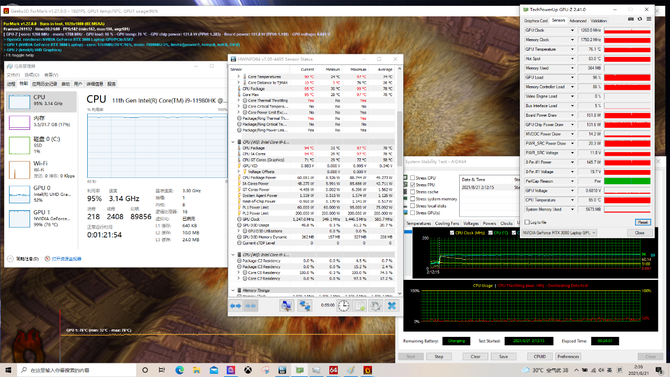
Task: Toggle Stress local disks checkbox
Action: click(x=412, y=206)
